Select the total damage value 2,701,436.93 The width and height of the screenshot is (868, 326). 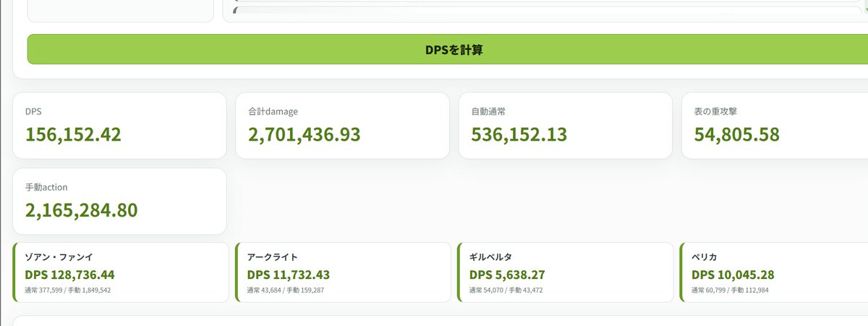pyautogui.click(x=305, y=134)
